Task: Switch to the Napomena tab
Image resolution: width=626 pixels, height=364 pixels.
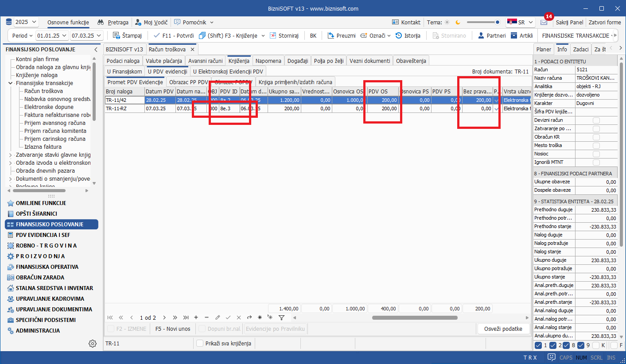Action: pyautogui.click(x=268, y=61)
